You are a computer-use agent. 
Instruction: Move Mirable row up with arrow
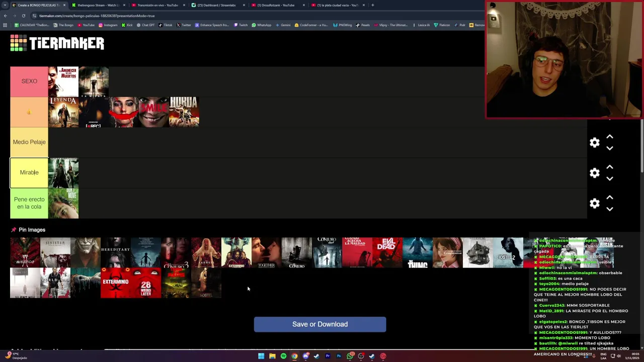coord(610,167)
